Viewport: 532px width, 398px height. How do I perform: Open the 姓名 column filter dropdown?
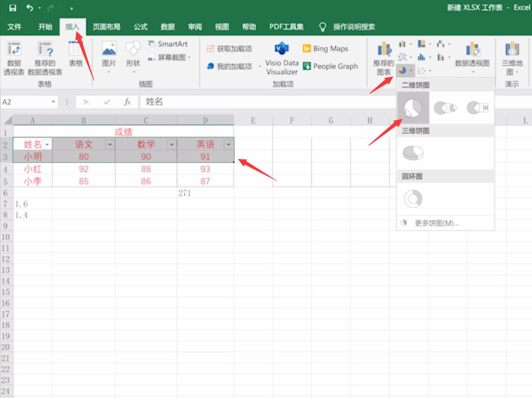47,145
